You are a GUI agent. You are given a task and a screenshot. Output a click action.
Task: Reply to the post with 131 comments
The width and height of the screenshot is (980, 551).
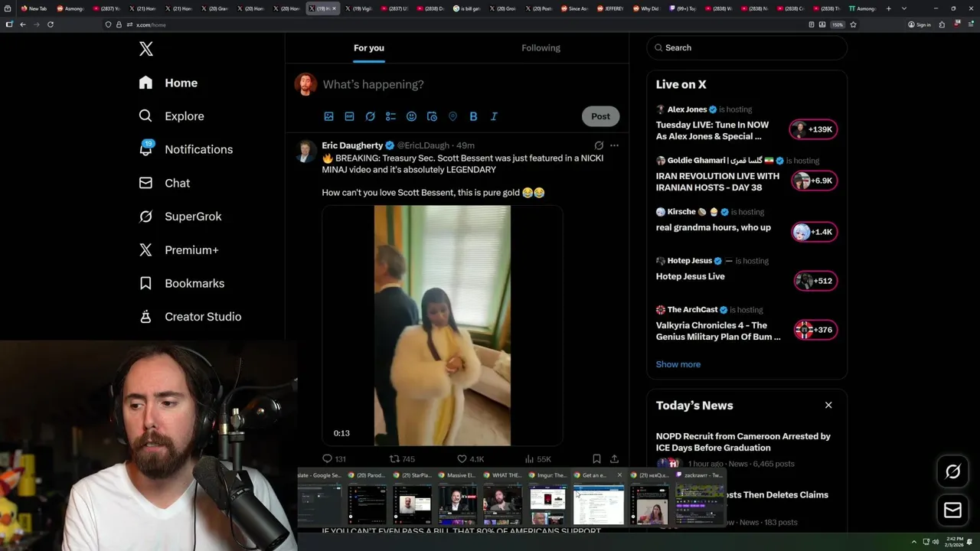[334, 459]
